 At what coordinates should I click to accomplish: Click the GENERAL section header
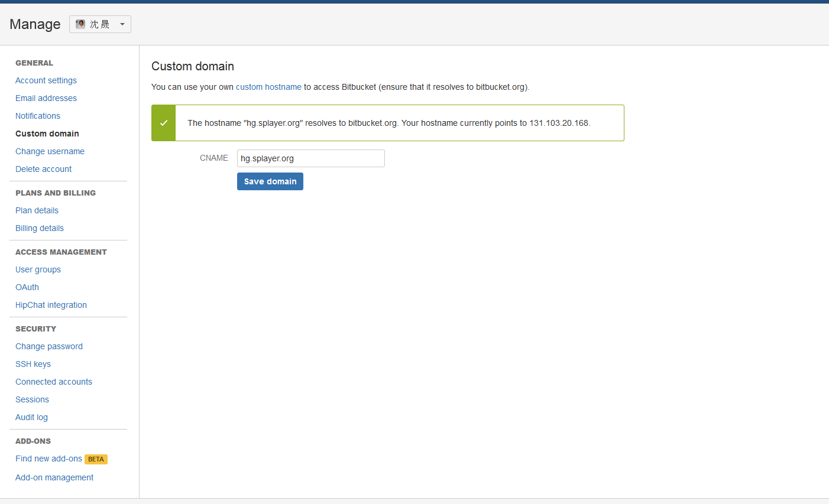[x=34, y=63]
